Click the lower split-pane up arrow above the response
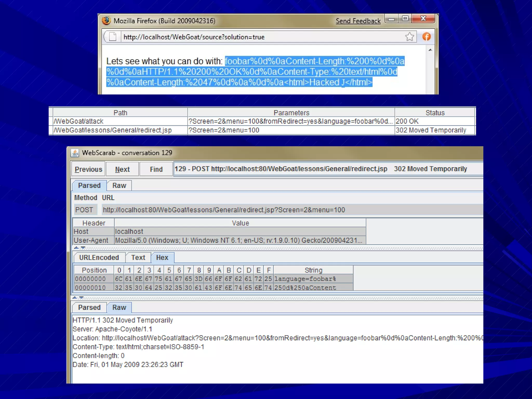 click(75, 297)
